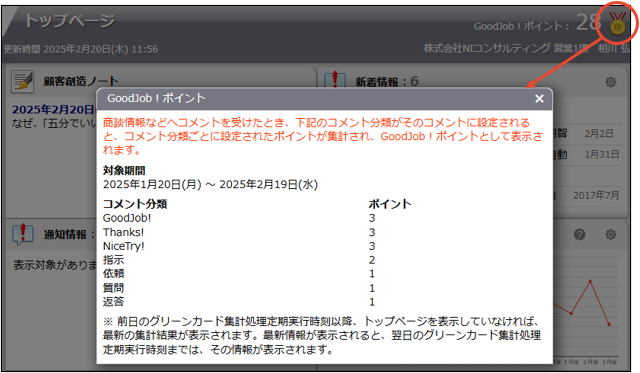Click the GoodJob！ポイント：28 label

(538, 24)
